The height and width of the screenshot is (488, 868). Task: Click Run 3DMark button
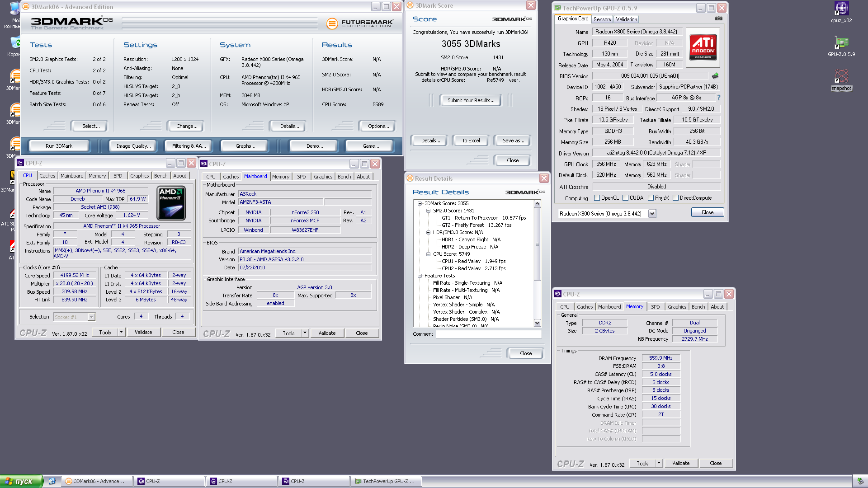pos(59,146)
